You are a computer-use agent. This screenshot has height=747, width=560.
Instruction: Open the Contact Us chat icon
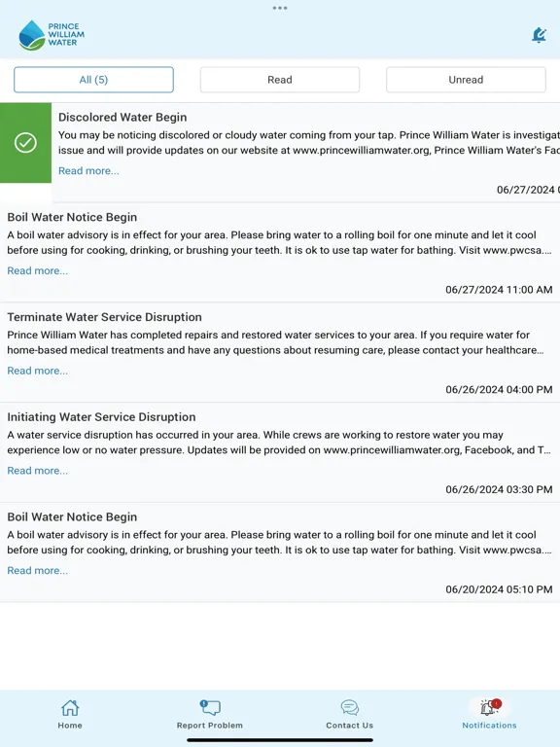click(x=350, y=708)
